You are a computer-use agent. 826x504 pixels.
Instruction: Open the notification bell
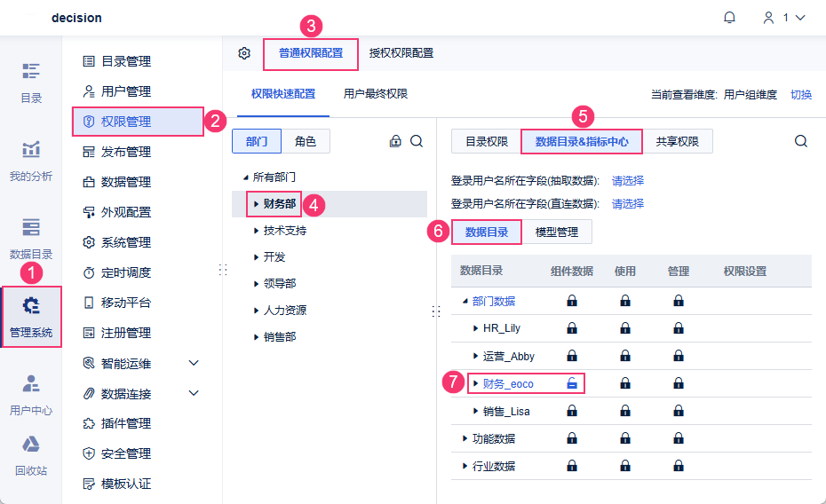[x=730, y=18]
